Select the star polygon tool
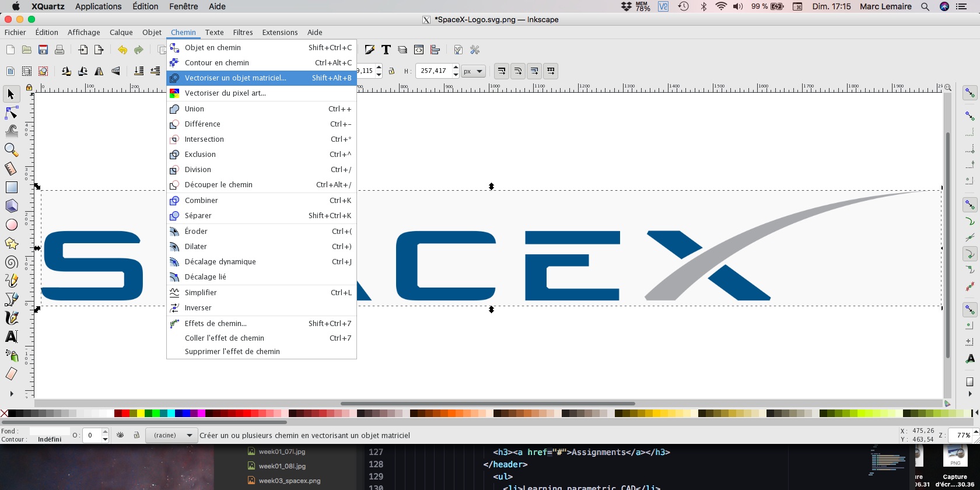Screen dimensions: 980x490 pos(11,243)
